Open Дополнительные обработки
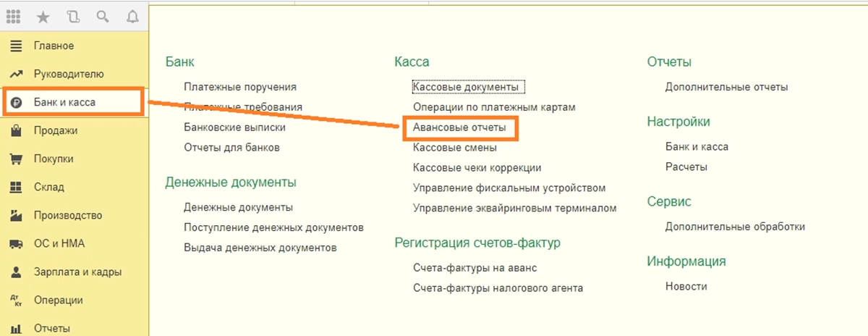Image resolution: width=868 pixels, height=336 pixels. tap(735, 227)
